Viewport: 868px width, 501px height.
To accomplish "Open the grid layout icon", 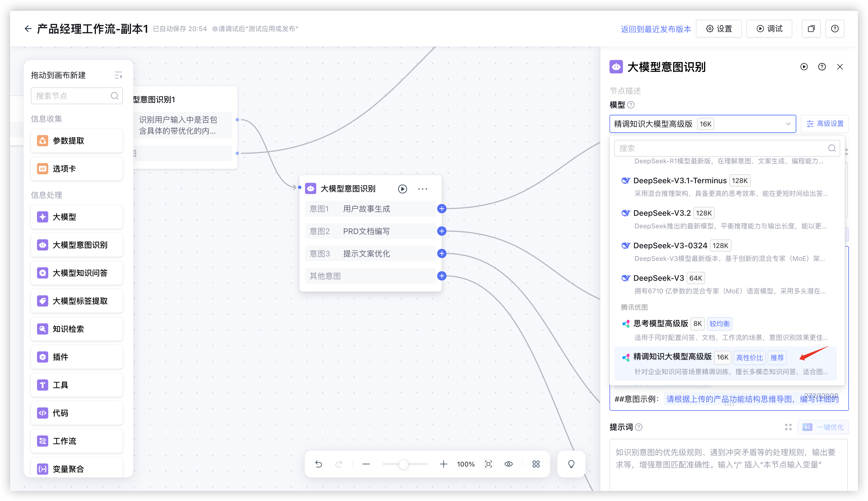I will (536, 464).
